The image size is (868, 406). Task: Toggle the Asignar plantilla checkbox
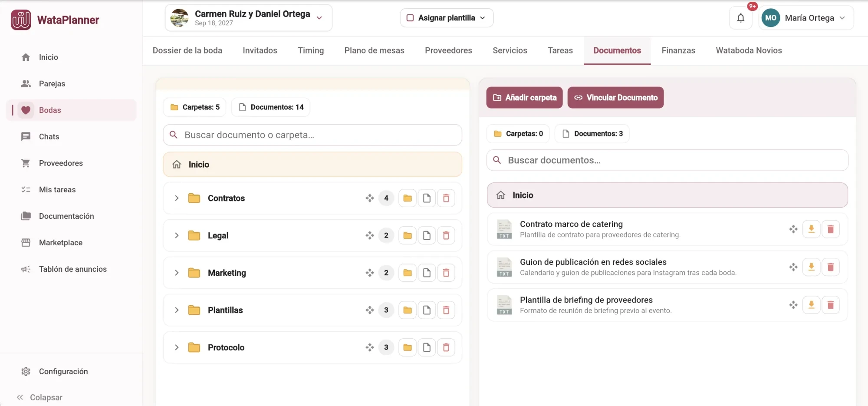click(410, 18)
